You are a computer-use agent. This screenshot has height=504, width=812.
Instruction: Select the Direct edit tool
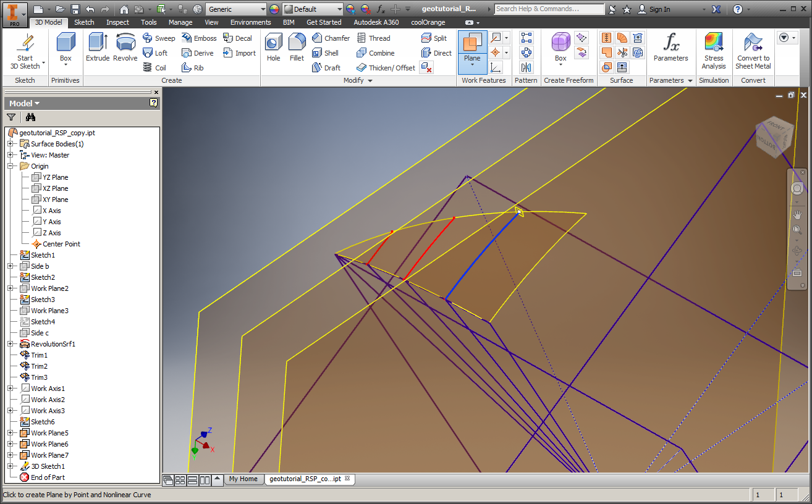pyautogui.click(x=436, y=53)
